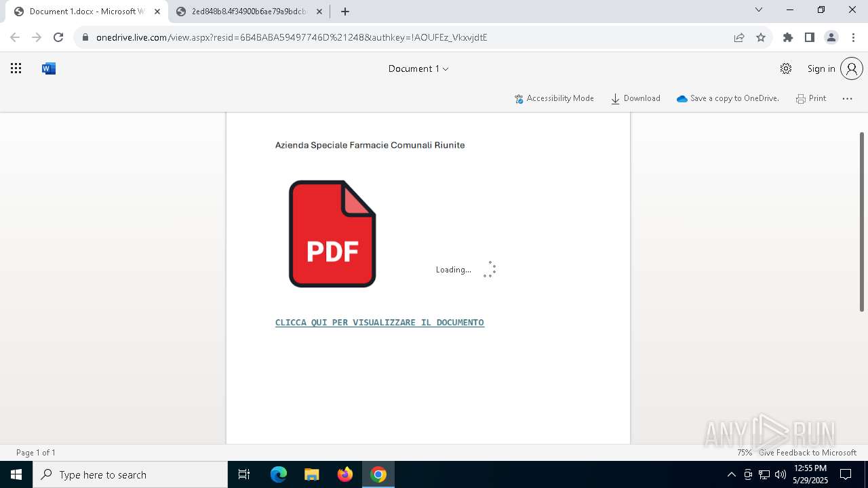Image resolution: width=868 pixels, height=488 pixels.
Task: Open the settings gear in Word header
Action: point(786,68)
